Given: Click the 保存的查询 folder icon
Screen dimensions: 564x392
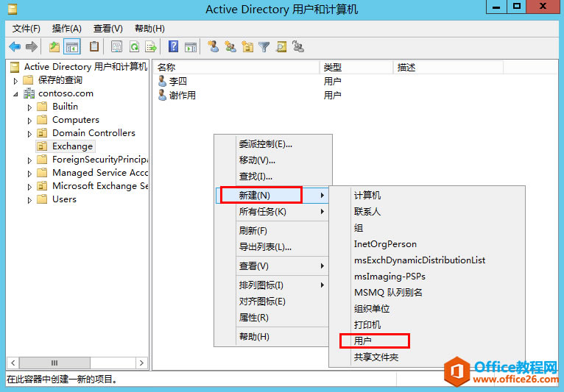Looking at the screenshot, I should (29, 79).
